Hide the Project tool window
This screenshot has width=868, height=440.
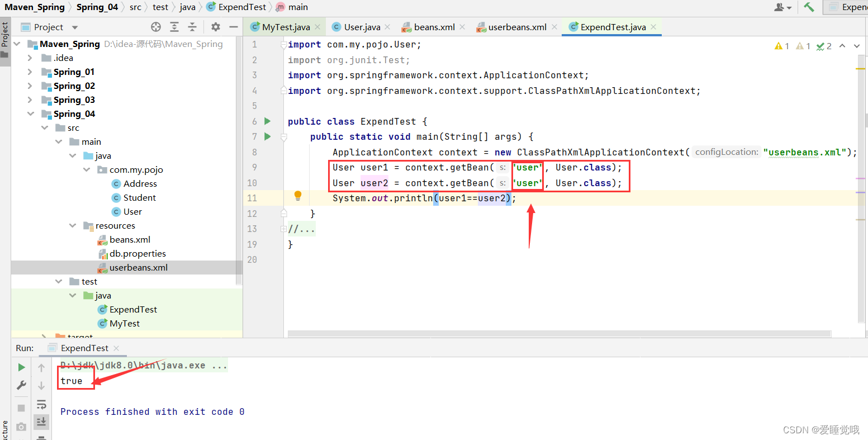[x=234, y=26]
